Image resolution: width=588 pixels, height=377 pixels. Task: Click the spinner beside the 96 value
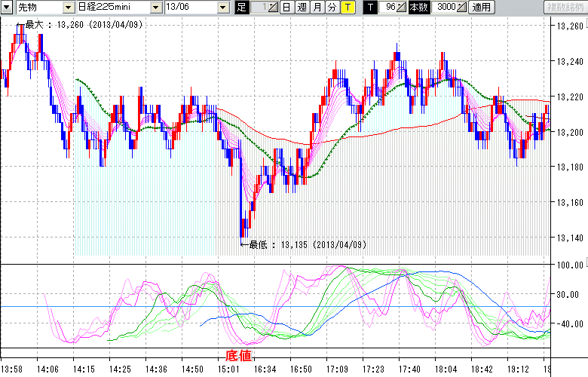403,8
